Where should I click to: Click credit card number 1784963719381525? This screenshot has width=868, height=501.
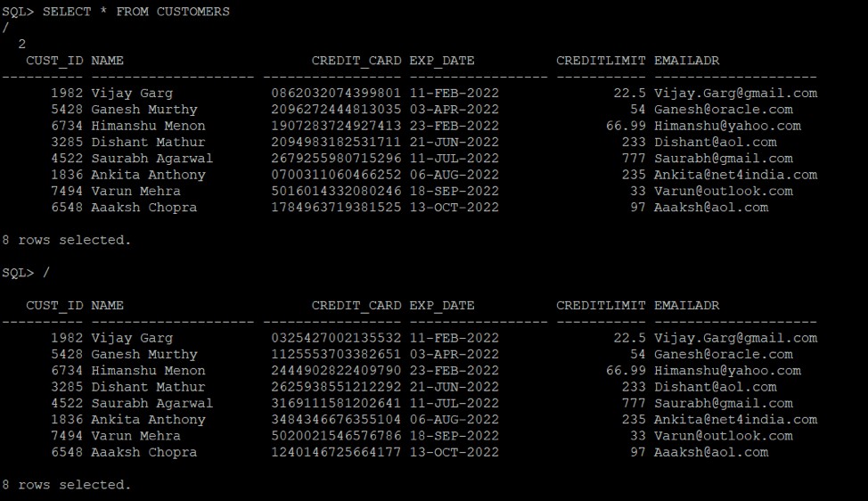pos(336,207)
